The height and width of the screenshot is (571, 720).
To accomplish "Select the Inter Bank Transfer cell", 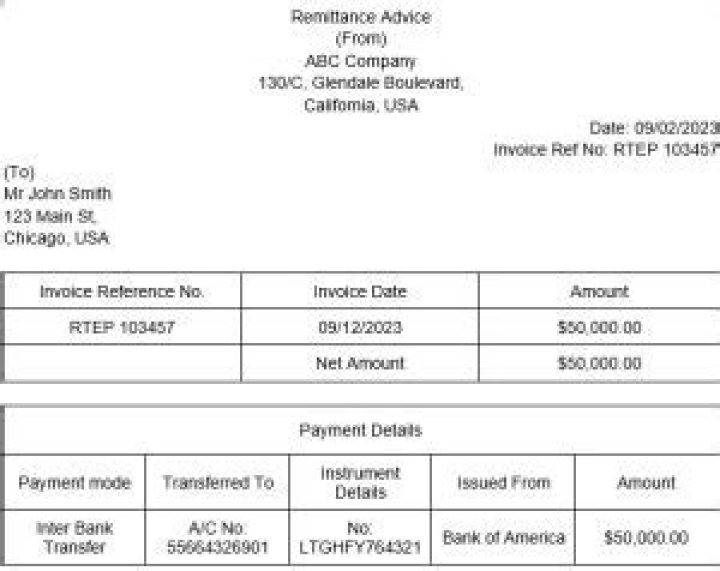I will tap(75, 537).
